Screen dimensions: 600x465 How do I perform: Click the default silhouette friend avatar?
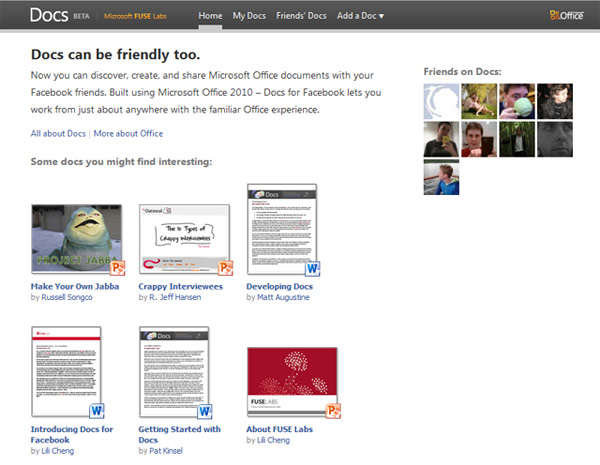point(441,101)
